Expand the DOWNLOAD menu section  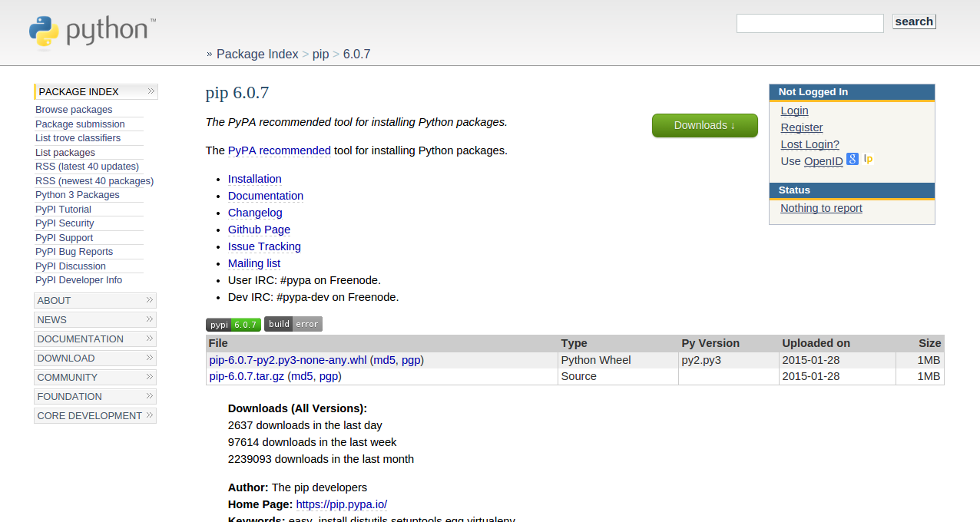(x=96, y=358)
